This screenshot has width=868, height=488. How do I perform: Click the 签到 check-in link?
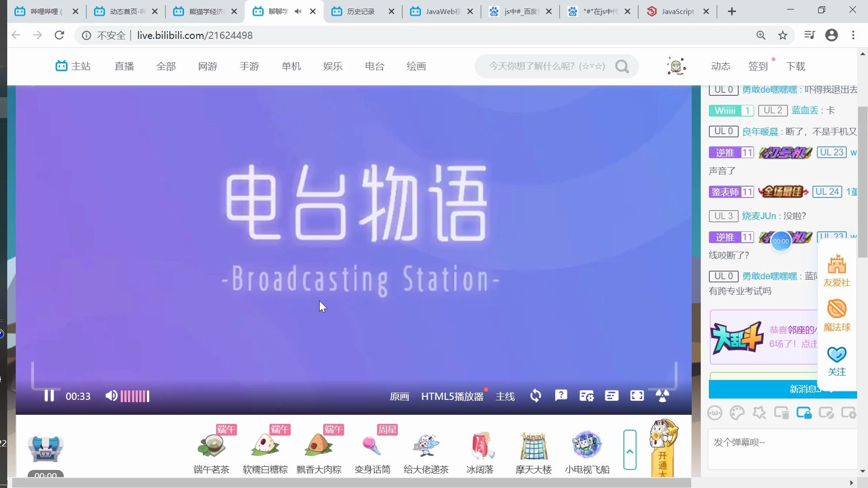click(x=758, y=66)
